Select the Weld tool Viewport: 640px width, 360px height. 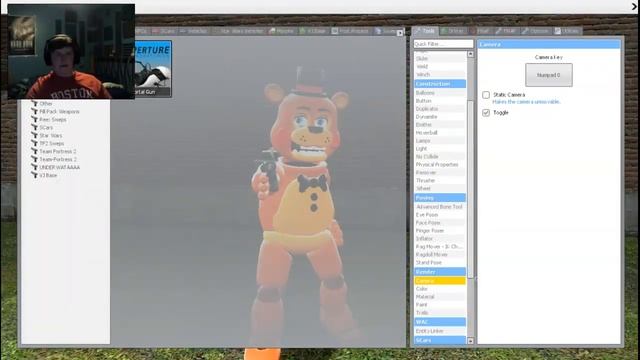pyautogui.click(x=440, y=67)
